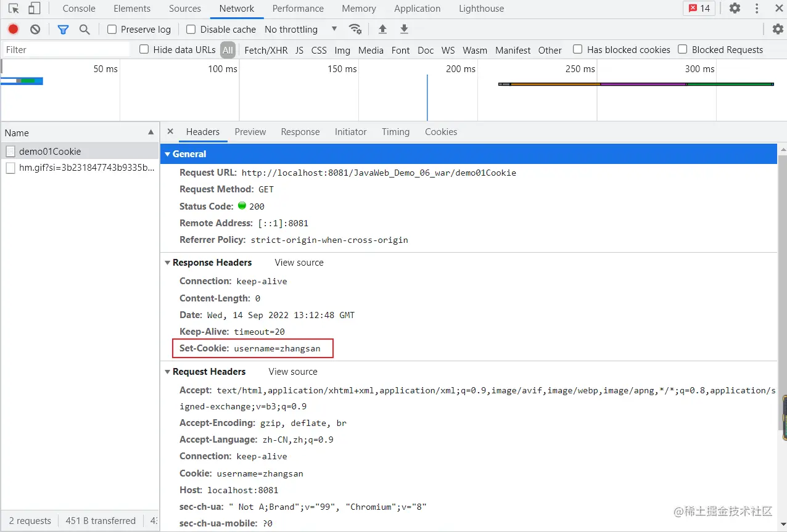Show the Initiator tab
This screenshot has height=532, width=787.
[x=351, y=132]
